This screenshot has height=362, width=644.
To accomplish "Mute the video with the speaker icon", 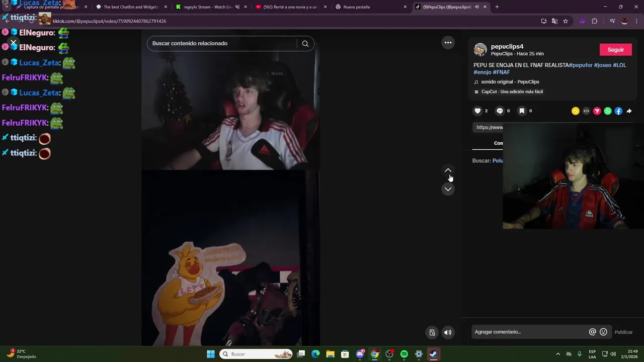I will 448,332.
